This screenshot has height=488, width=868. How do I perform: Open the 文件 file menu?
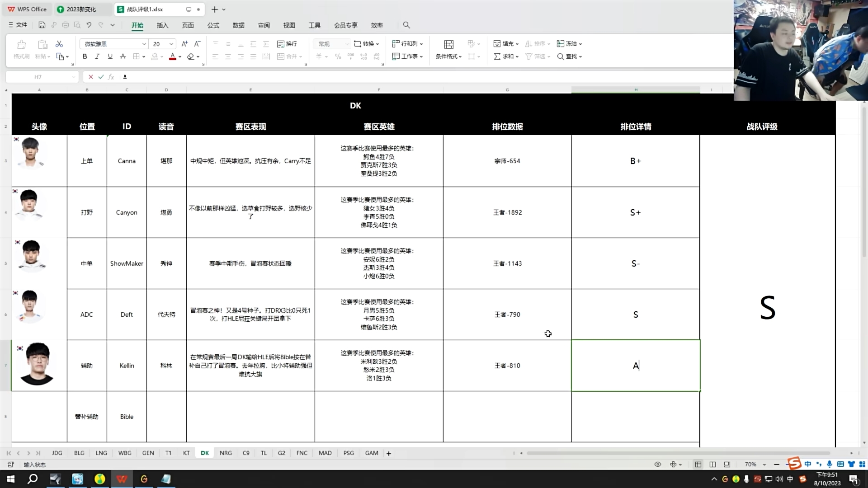click(x=18, y=25)
